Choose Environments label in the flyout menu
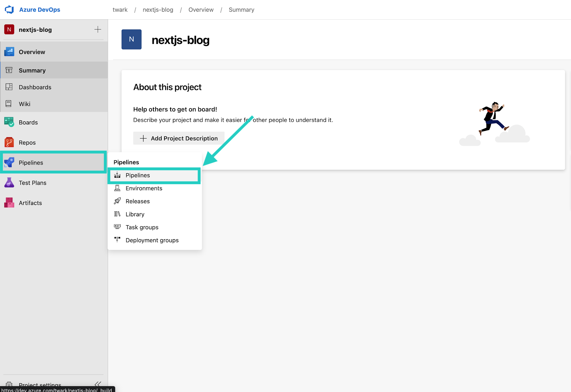571x392 pixels. [144, 188]
